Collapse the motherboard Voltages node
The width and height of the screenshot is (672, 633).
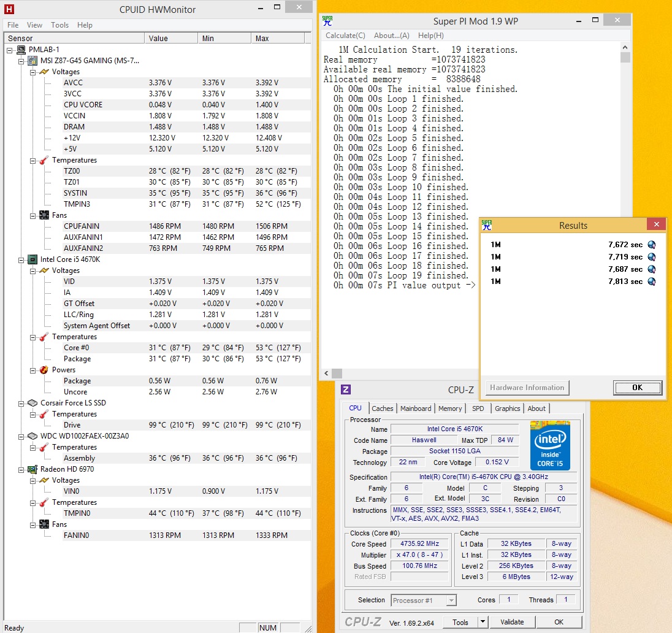tap(32, 72)
